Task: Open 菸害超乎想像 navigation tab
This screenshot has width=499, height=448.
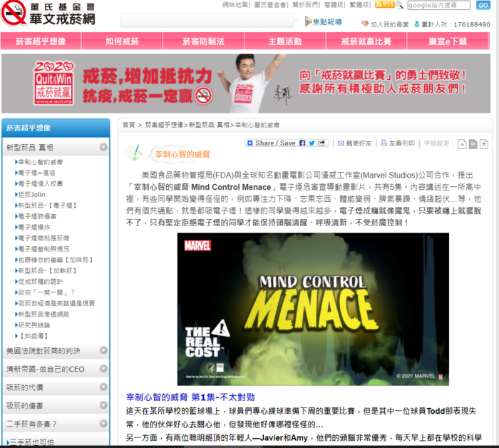Action: (x=41, y=41)
